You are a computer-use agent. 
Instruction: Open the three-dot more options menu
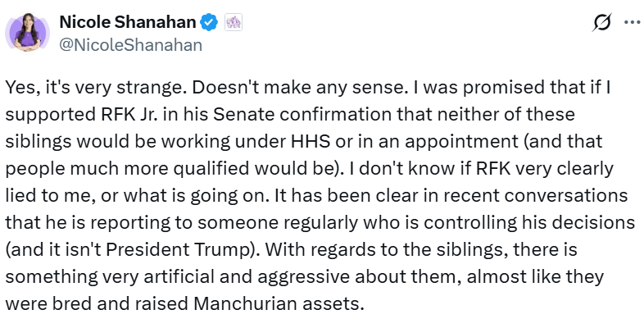tap(631, 24)
